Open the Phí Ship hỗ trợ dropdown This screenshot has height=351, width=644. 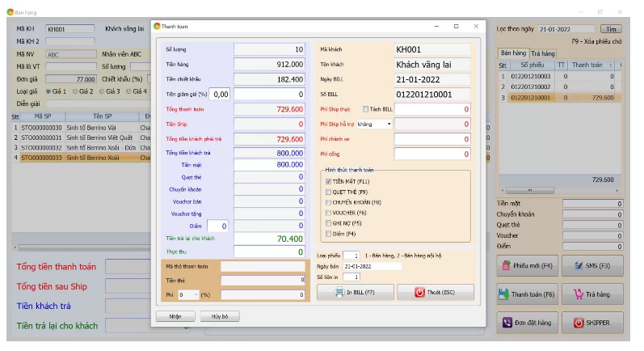(389, 124)
